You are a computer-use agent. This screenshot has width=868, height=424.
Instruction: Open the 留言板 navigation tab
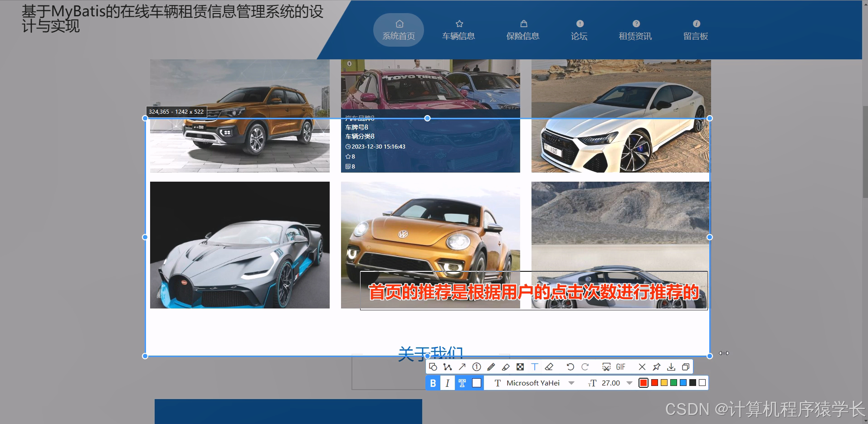696,30
